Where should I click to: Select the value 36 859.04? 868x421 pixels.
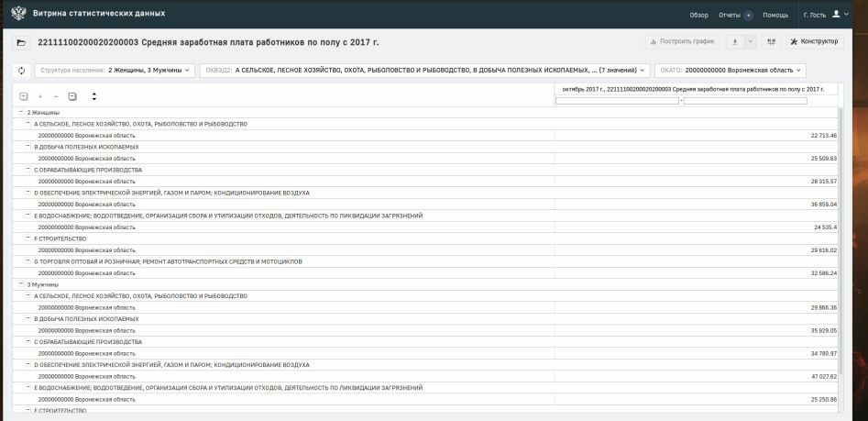(824, 205)
